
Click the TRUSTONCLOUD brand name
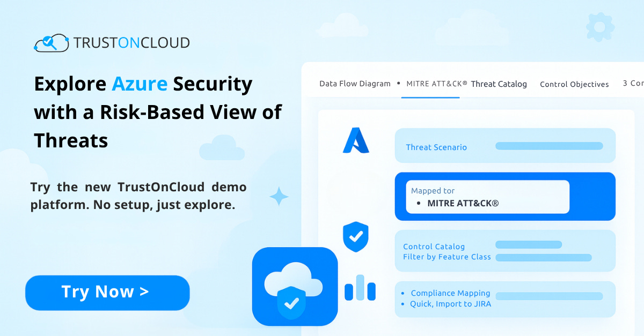(131, 43)
